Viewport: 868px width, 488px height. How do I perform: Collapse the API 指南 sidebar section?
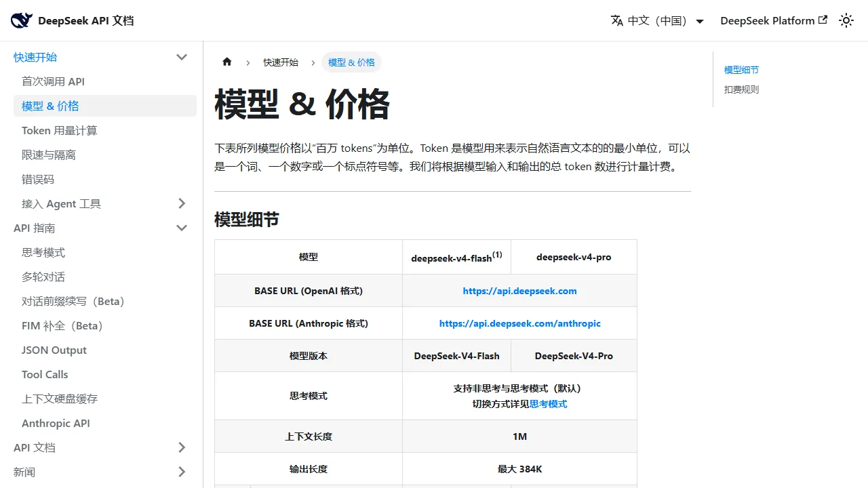pyautogui.click(x=182, y=228)
